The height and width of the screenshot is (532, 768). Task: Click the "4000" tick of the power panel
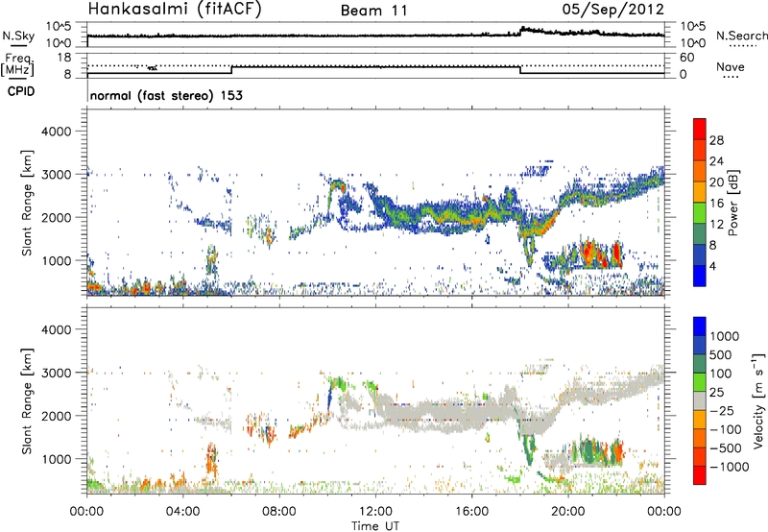click(x=57, y=132)
